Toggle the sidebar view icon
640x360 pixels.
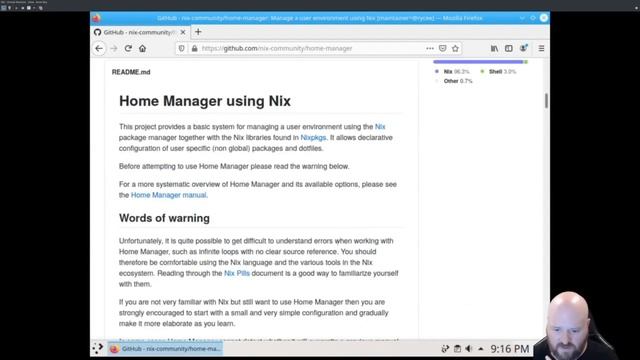[x=509, y=48]
